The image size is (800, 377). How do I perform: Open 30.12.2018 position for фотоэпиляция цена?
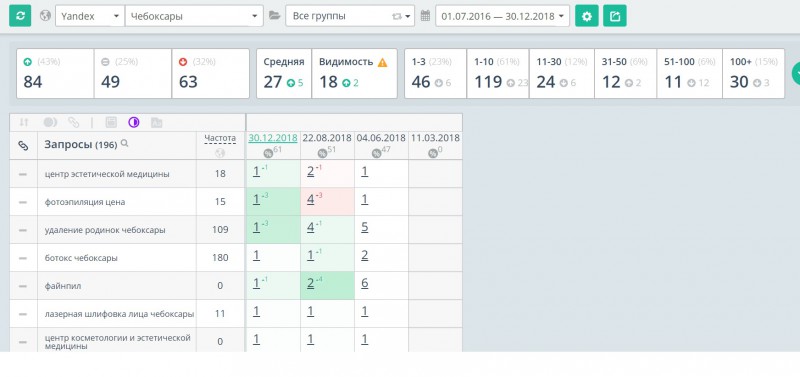coord(256,199)
